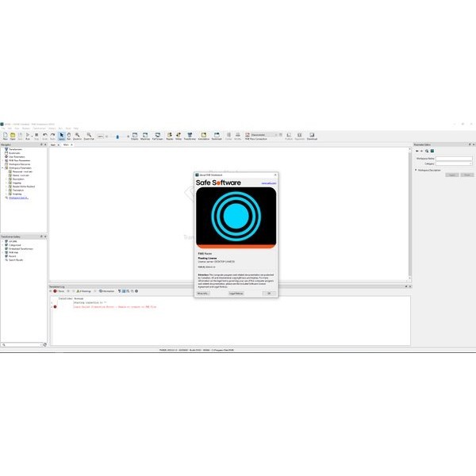The height and width of the screenshot is (476, 476).
Task: Select Workspace Resources in the Navigator
Action: point(19,164)
